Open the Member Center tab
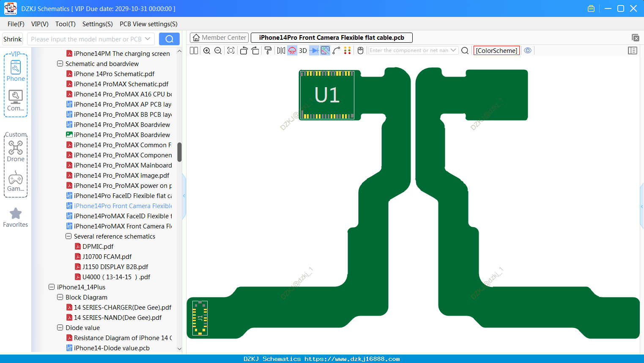The height and width of the screenshot is (363, 644). (219, 38)
